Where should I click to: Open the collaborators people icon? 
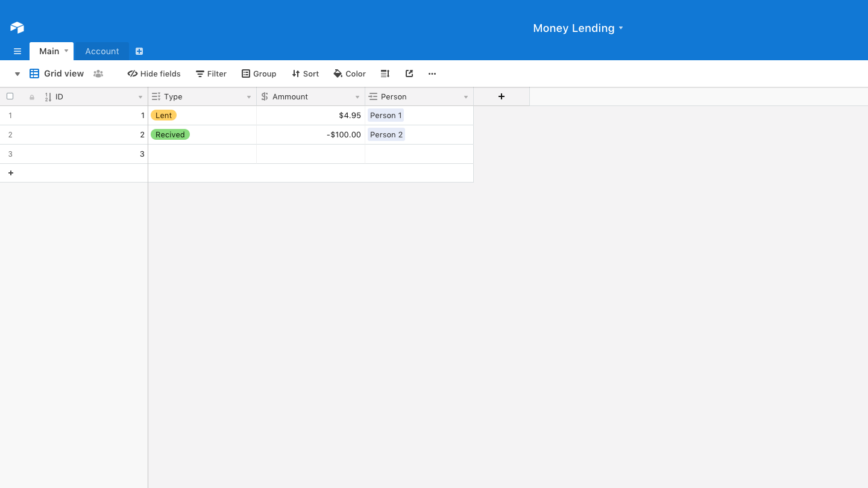click(98, 74)
